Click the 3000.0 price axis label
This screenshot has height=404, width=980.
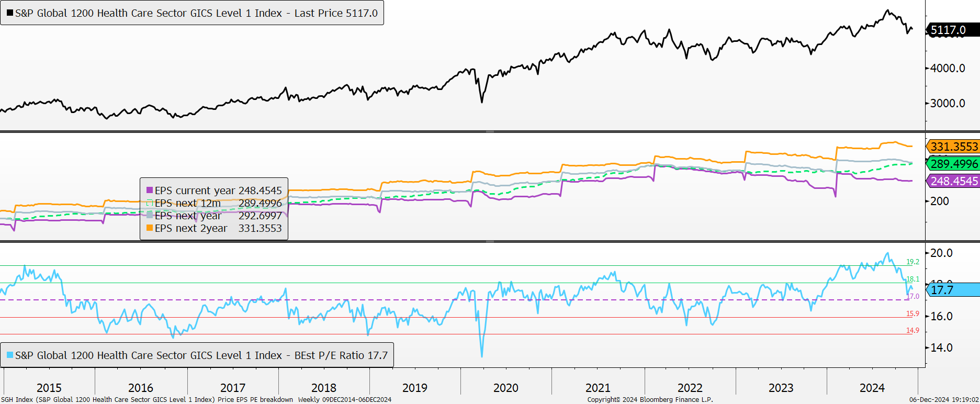[x=948, y=103]
